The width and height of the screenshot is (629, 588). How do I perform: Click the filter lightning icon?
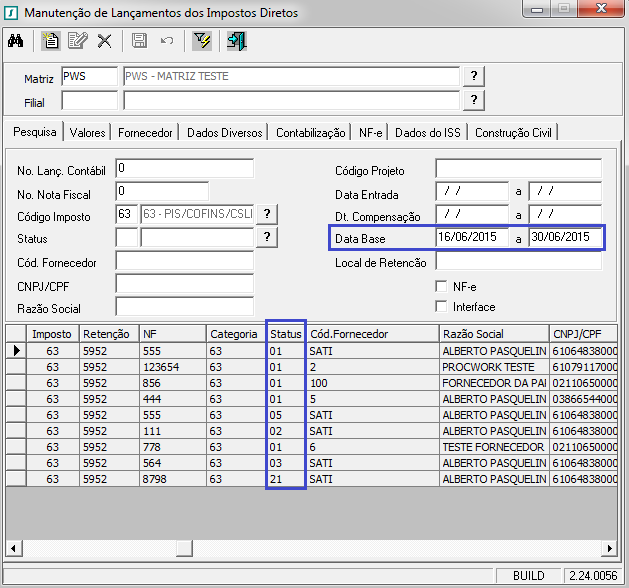click(x=202, y=41)
